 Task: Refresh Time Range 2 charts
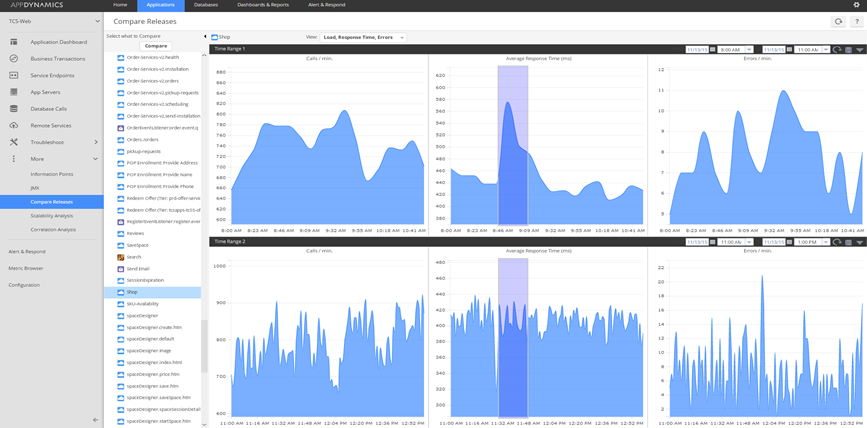coord(837,242)
